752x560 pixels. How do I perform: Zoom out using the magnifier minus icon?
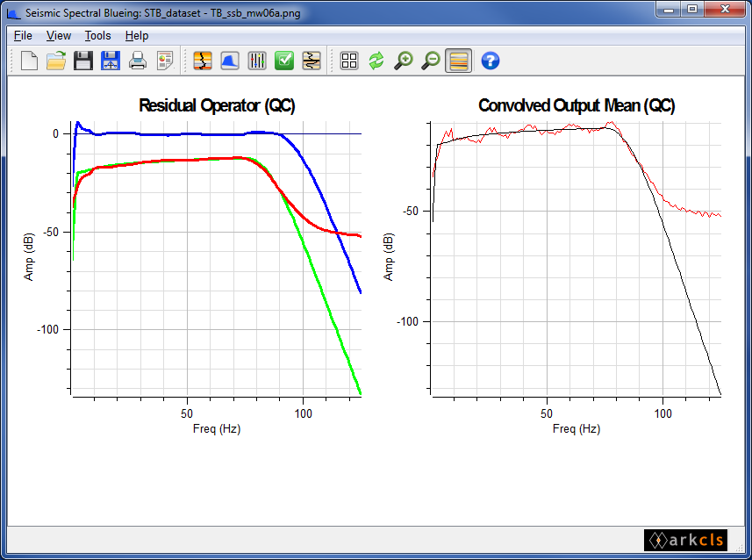pos(429,61)
